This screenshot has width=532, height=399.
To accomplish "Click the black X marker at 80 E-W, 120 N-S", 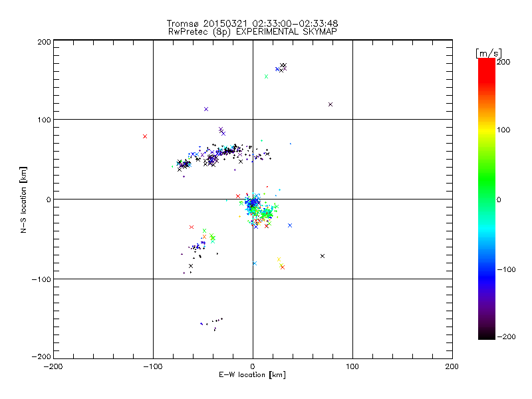I will click(x=331, y=104).
